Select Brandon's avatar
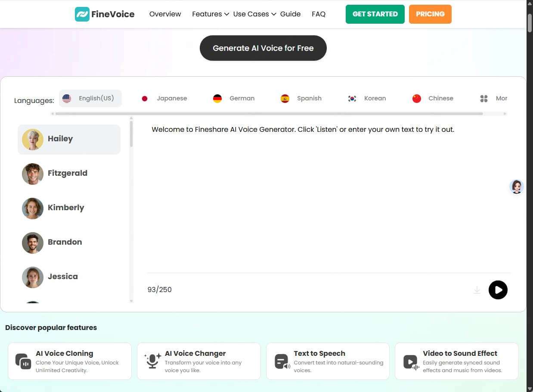Image resolution: width=533 pixels, height=392 pixels. (x=33, y=243)
